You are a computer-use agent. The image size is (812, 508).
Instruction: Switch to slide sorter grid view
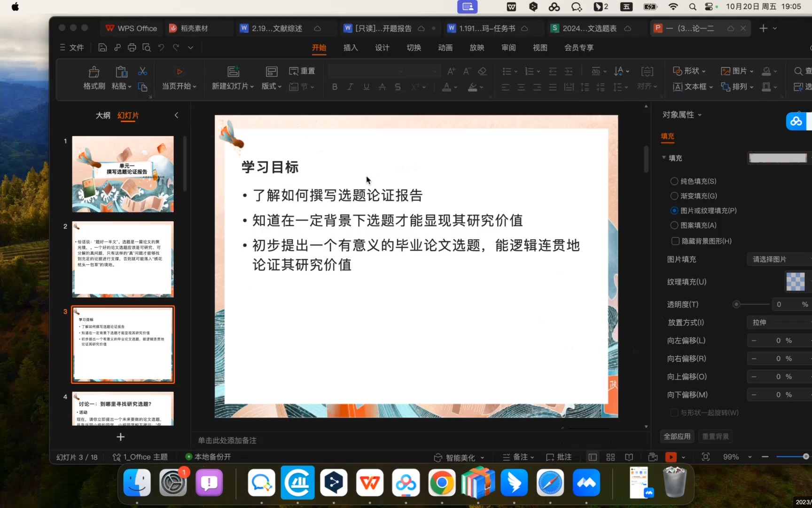[610, 457]
